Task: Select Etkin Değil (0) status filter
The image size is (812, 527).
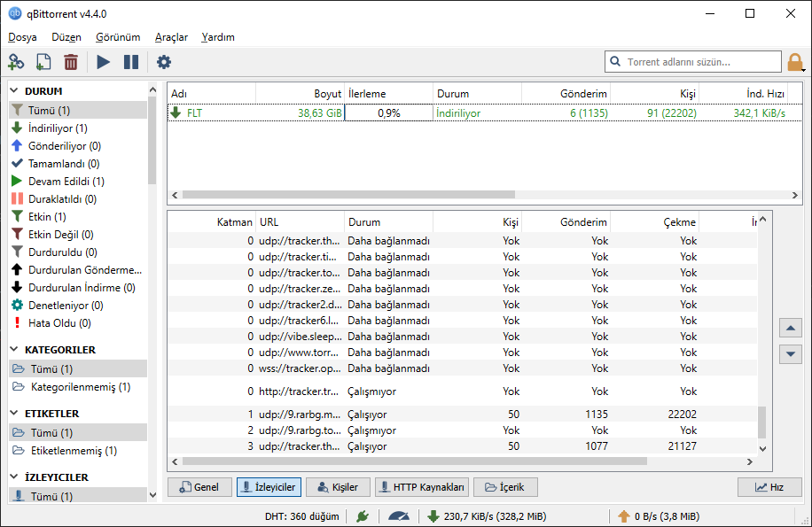Action: (x=78, y=235)
